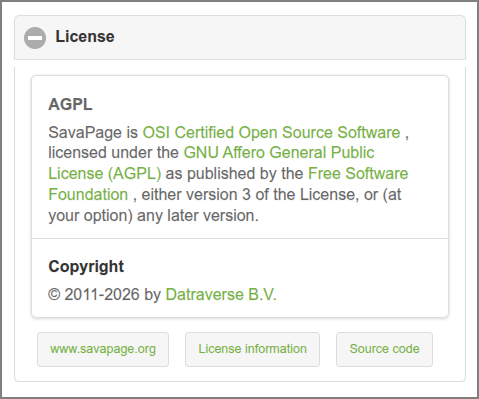Select the Copyright heading text

(x=86, y=266)
